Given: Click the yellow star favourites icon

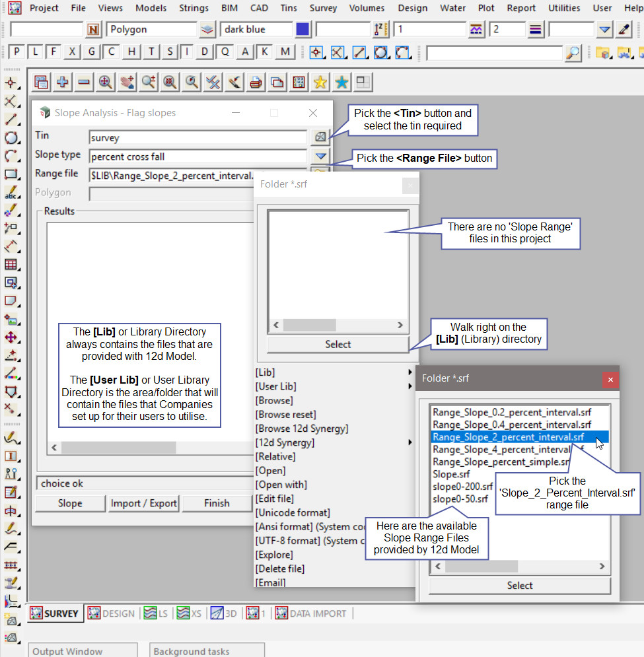Looking at the screenshot, I should click(x=320, y=82).
